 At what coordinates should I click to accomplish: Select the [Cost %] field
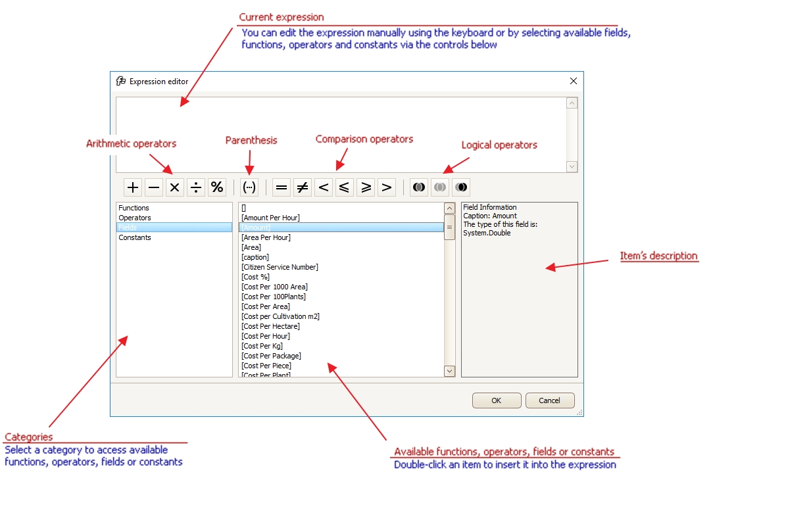[341, 277]
